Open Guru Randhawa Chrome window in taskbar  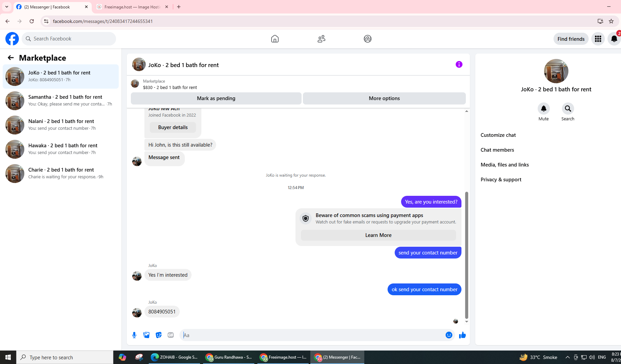(229, 357)
